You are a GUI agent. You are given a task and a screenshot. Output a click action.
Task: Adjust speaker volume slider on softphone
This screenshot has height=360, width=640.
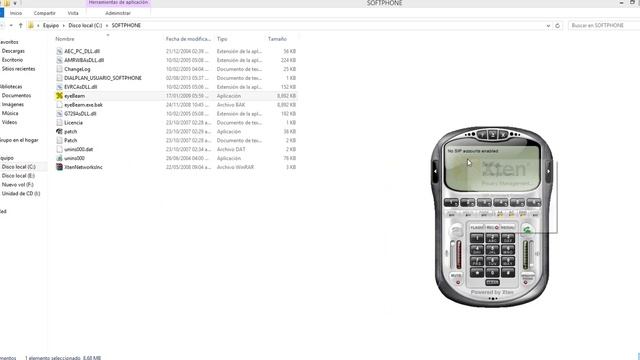[532, 254]
